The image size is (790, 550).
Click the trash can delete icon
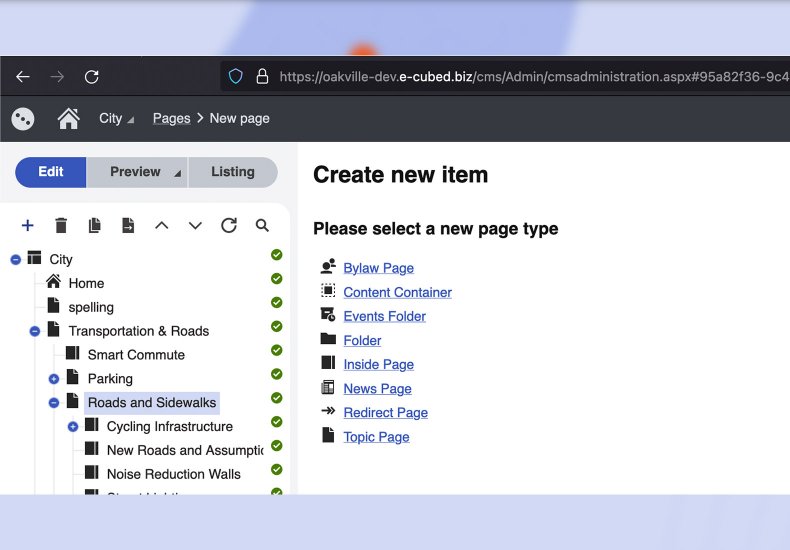point(61,226)
